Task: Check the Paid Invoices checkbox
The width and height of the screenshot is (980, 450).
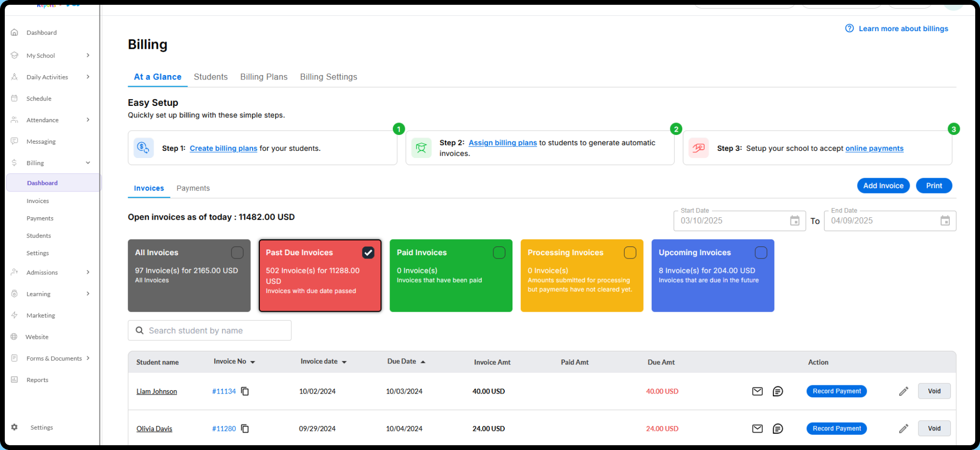Action: click(x=499, y=252)
